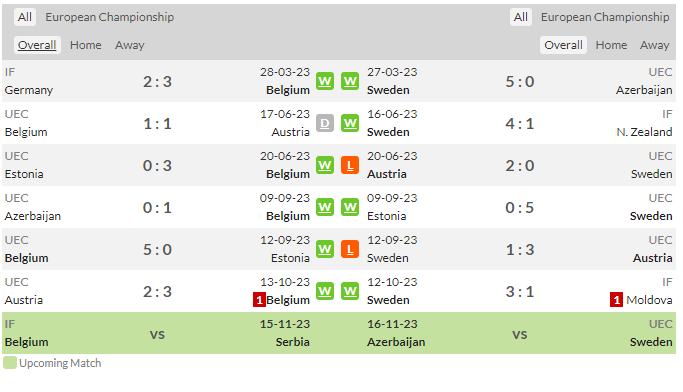Click the W badge for Estonia–Sweden 09-09-23

[x=350, y=207]
